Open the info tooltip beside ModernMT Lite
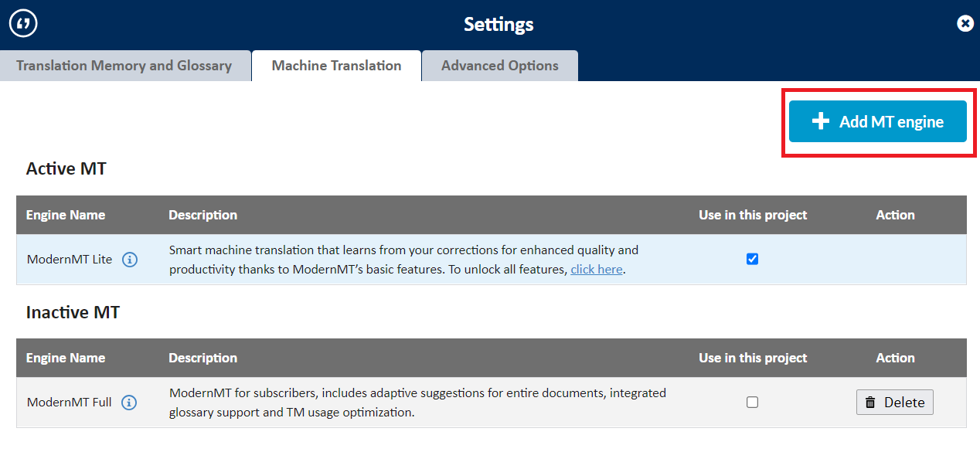The height and width of the screenshot is (452, 980). [x=129, y=259]
